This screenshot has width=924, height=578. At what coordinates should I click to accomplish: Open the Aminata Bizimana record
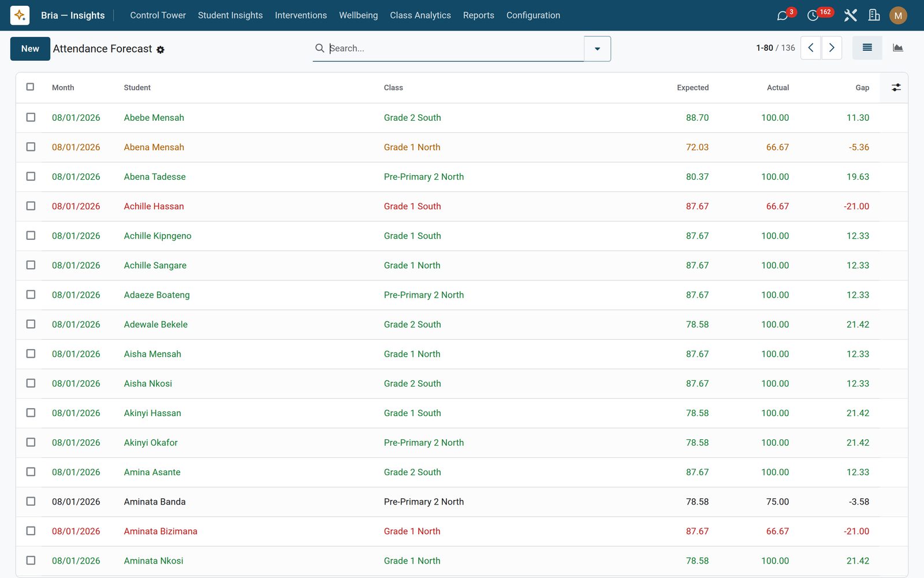[x=161, y=531]
